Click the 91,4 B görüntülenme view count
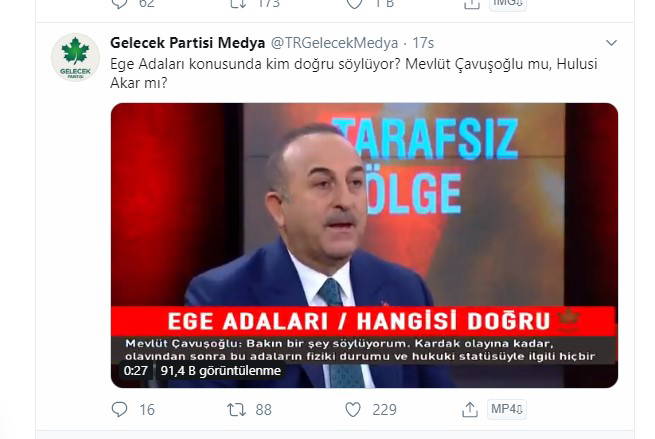This screenshot has width=655, height=439. coord(221,370)
